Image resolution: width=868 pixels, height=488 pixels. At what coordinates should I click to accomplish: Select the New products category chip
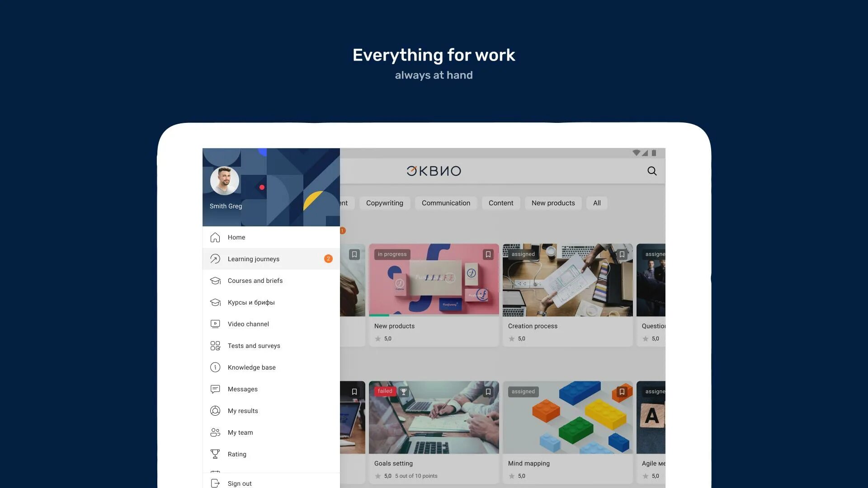click(x=553, y=203)
